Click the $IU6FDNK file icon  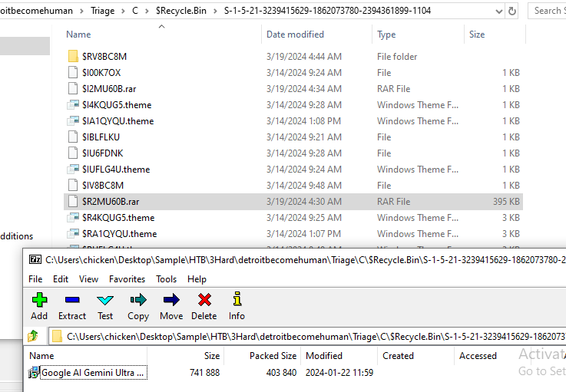(73, 153)
